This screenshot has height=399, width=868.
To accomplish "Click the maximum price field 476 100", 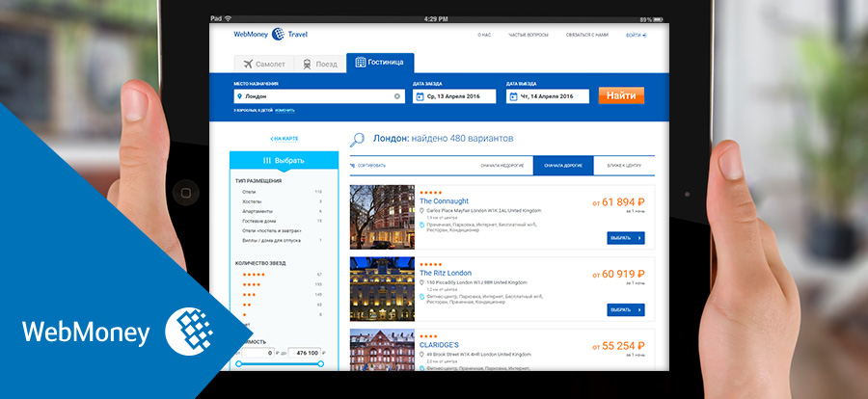I will coord(305,353).
